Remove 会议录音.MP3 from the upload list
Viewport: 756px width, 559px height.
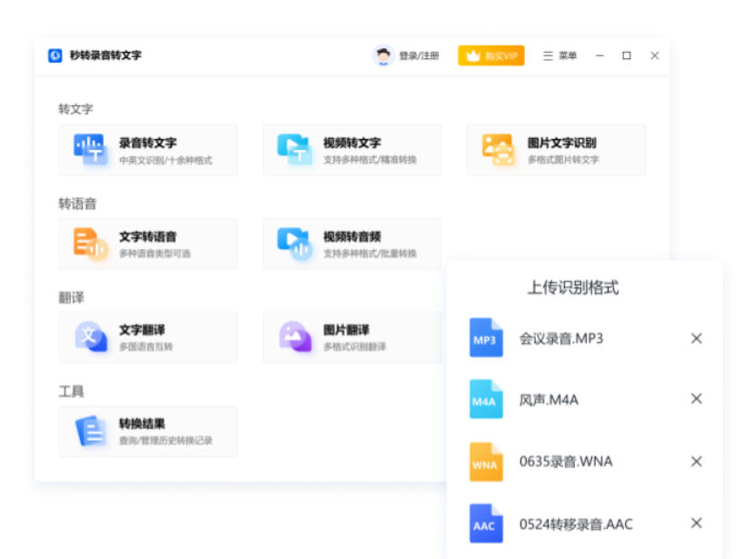(x=696, y=338)
